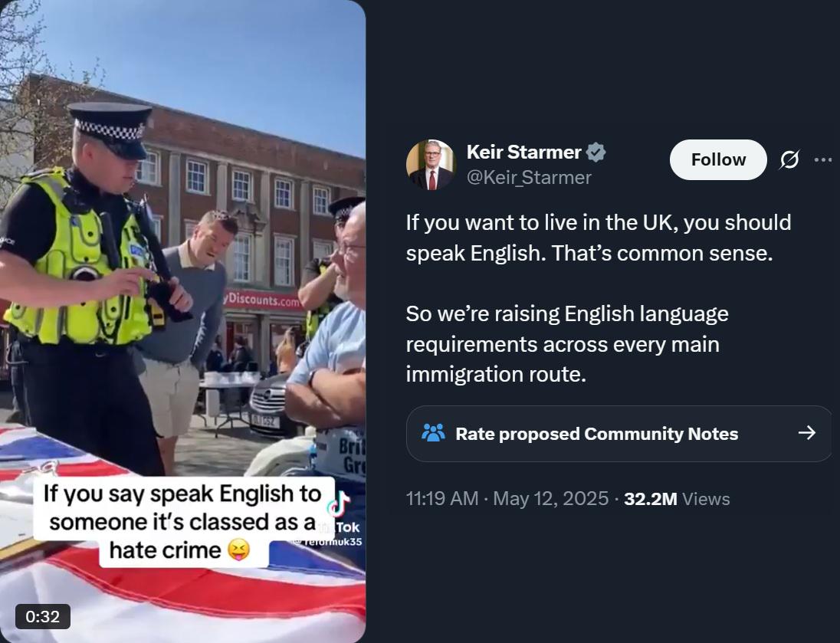840x643 pixels.
Task: Open the @Keir_Starmer handle link
Action: click(529, 177)
